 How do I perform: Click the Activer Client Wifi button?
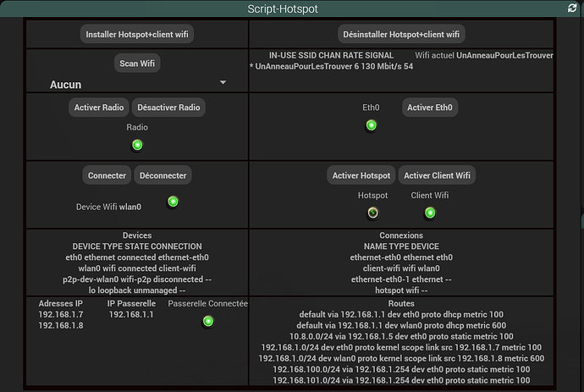point(438,175)
